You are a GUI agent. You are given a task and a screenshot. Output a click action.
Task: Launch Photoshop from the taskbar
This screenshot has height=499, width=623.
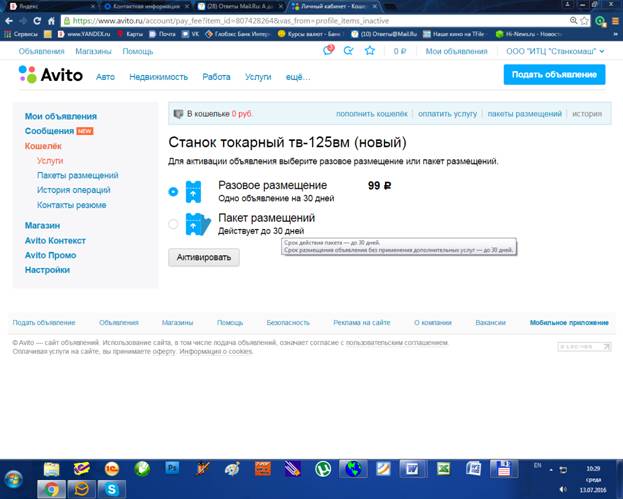172,468
